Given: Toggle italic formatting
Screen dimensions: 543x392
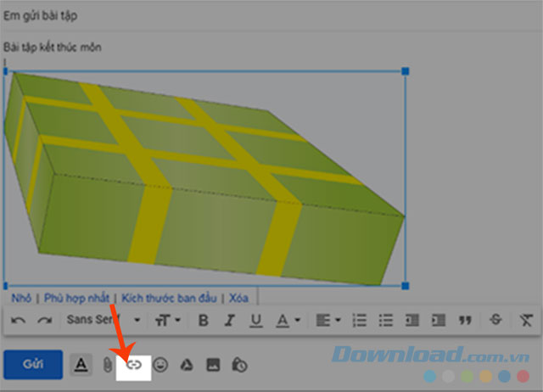Looking at the screenshot, I should tap(229, 321).
